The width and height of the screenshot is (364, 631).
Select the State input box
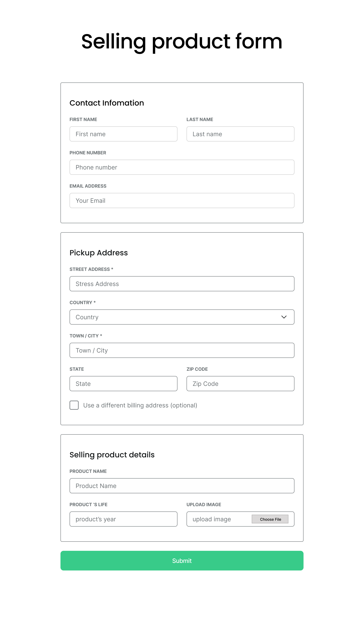click(123, 384)
